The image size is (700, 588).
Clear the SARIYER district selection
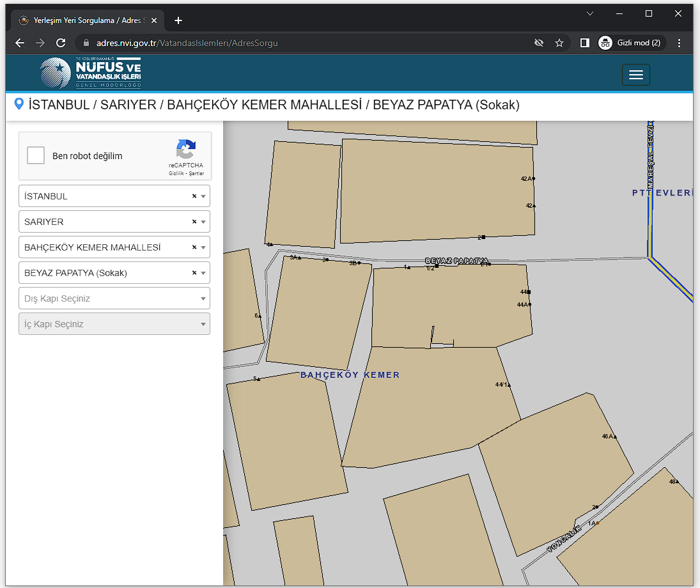[x=194, y=222]
